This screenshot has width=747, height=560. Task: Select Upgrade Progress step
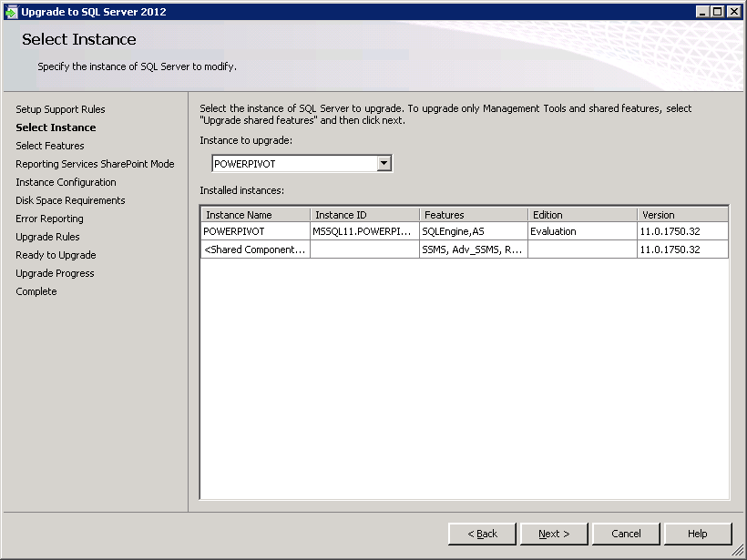coord(55,273)
